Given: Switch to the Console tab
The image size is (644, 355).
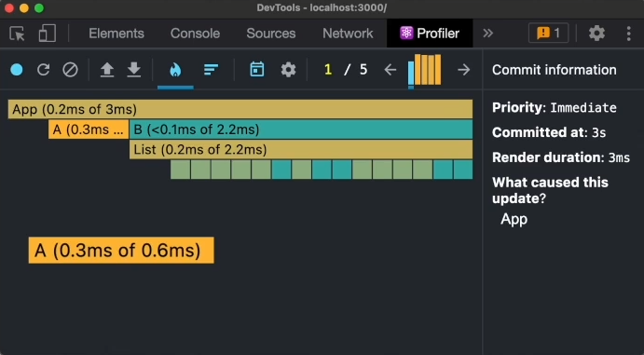Looking at the screenshot, I should click(195, 34).
